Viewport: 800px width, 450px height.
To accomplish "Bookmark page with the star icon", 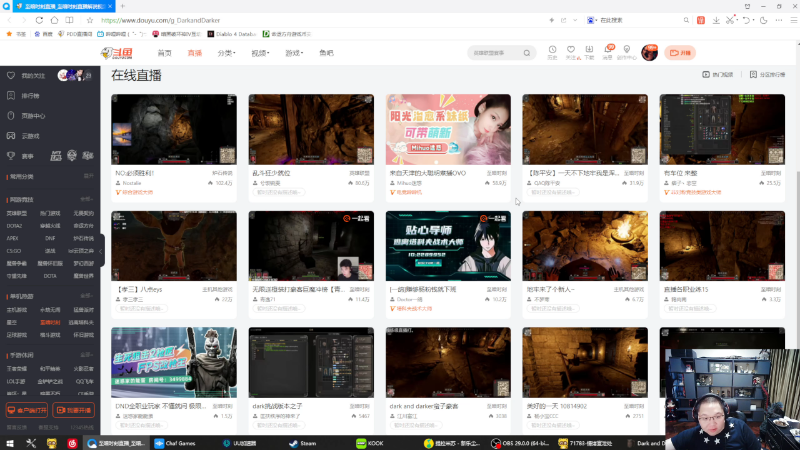I will (90, 20).
